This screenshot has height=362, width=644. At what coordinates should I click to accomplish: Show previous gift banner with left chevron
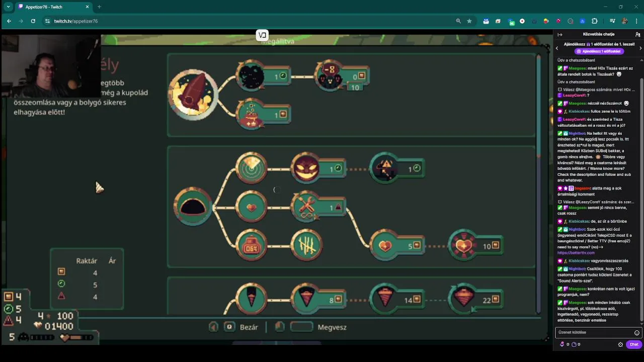(x=557, y=48)
